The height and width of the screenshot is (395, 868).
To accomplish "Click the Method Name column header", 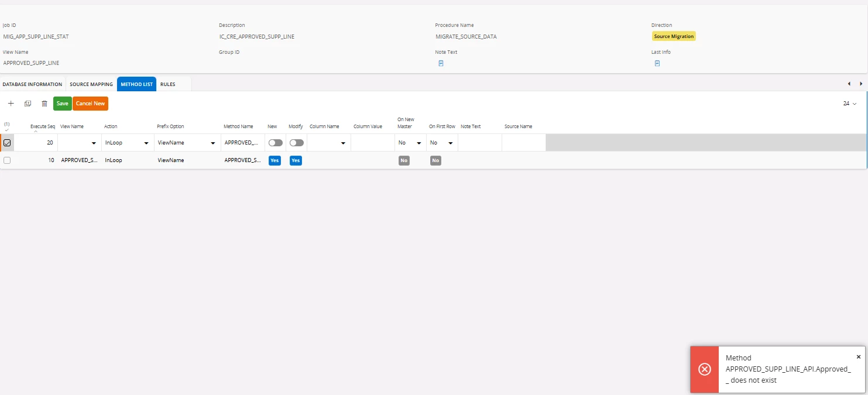I will click(238, 126).
